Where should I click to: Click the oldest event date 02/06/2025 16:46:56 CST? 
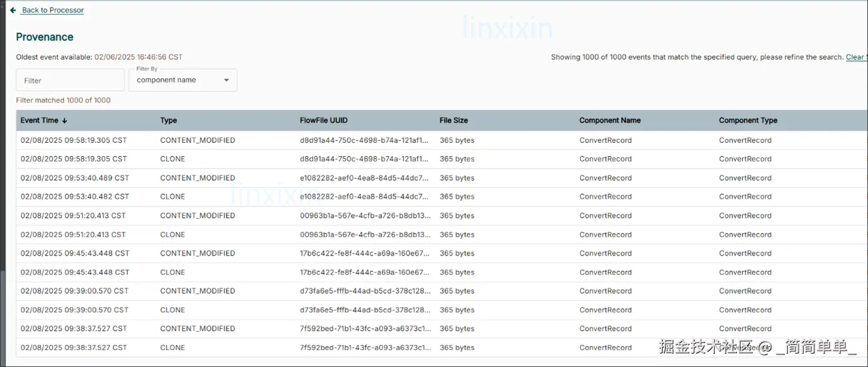138,57
